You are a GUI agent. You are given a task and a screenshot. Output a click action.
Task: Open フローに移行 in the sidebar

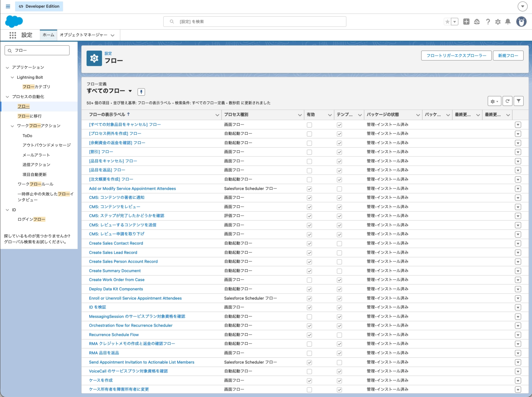coord(30,116)
